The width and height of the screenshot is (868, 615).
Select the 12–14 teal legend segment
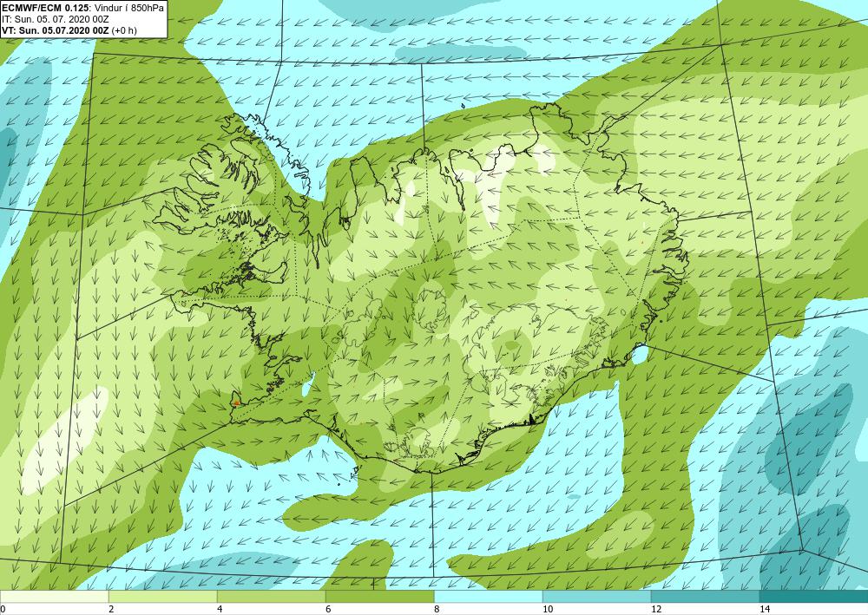pos(705,597)
